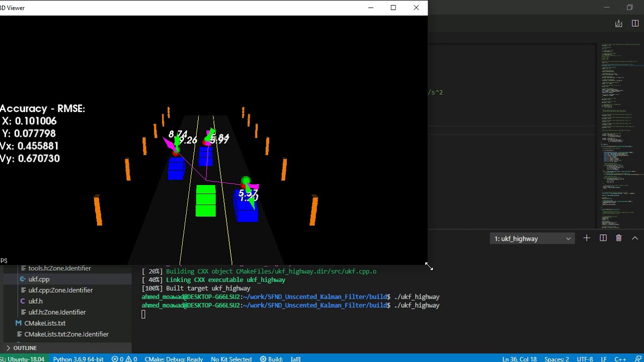644x362 pixels.
Task: Select CMakeLists.txt in the explorer tree
Action: [x=45, y=323]
